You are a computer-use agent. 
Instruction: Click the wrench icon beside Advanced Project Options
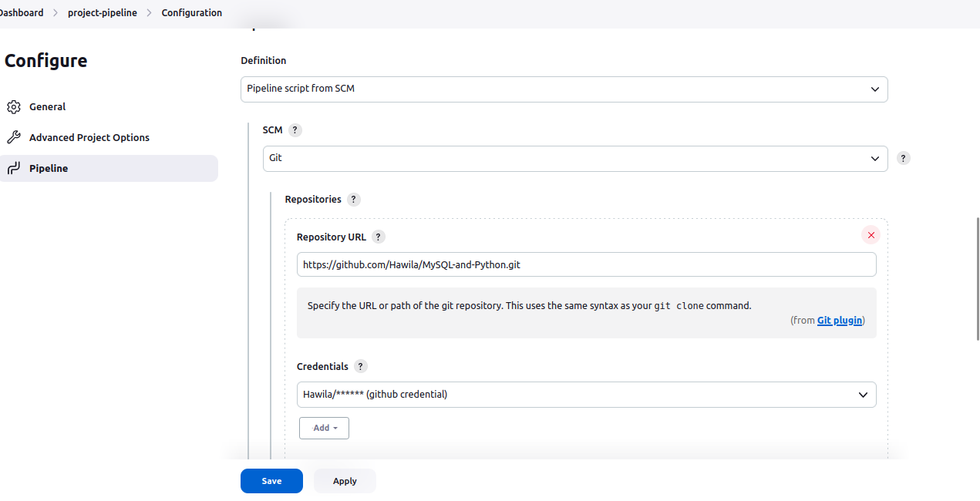pyautogui.click(x=13, y=136)
